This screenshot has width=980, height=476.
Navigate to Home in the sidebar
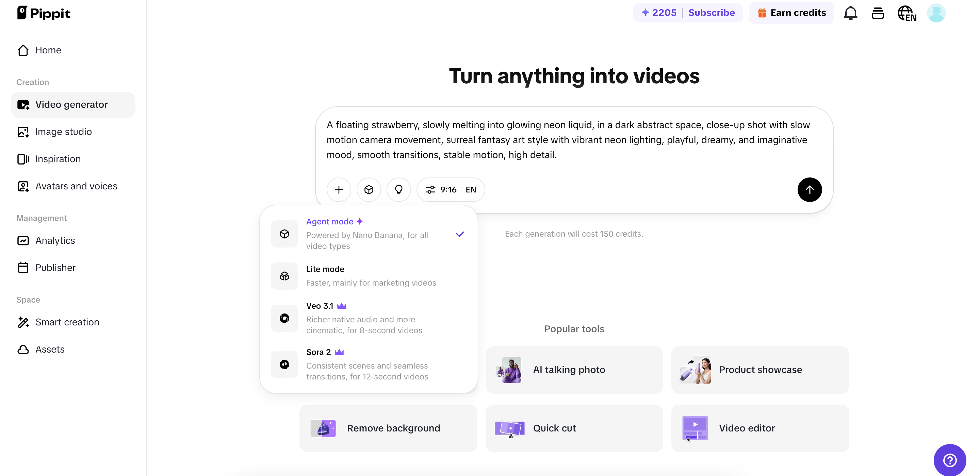[48, 50]
